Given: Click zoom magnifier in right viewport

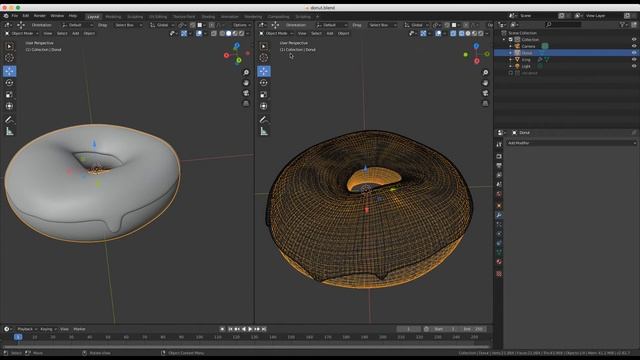Looking at the screenshot, I should 485,73.
